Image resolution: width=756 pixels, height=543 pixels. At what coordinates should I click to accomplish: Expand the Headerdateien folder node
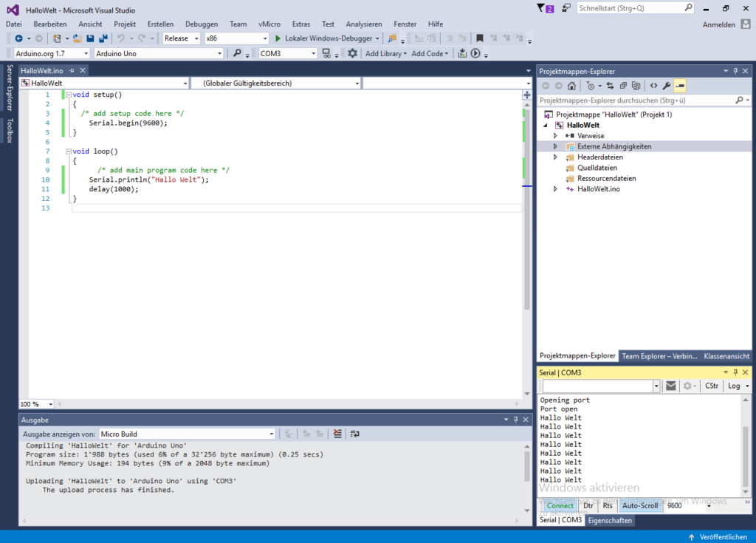tap(555, 157)
